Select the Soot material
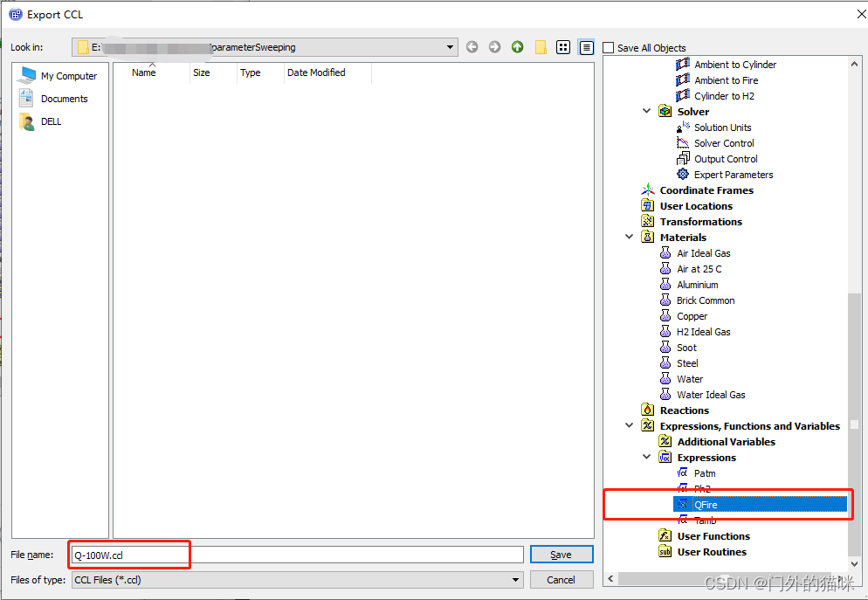 pos(686,348)
